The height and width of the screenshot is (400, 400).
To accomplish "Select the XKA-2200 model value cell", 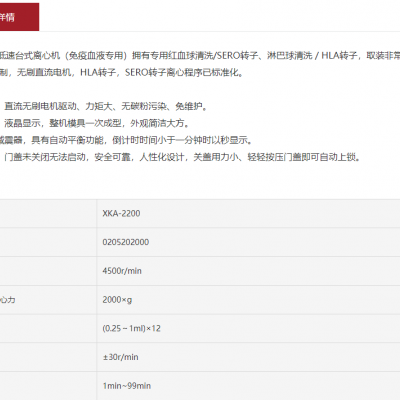I will coord(248,213).
